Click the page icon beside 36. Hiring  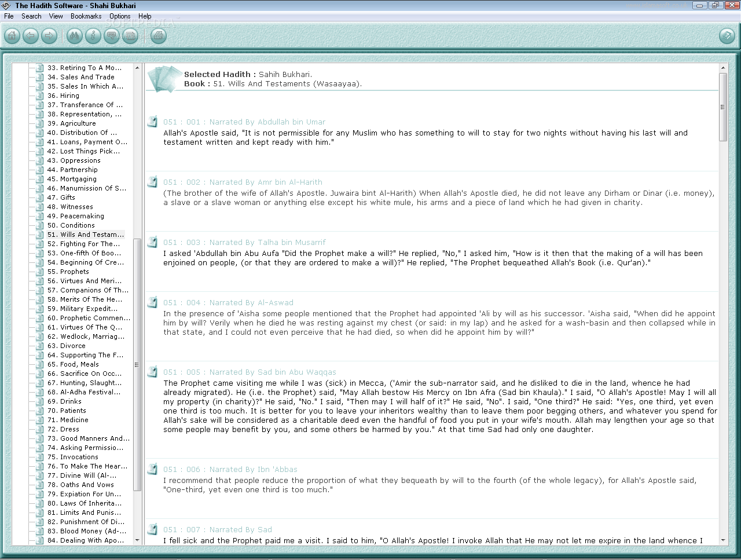[x=40, y=96]
